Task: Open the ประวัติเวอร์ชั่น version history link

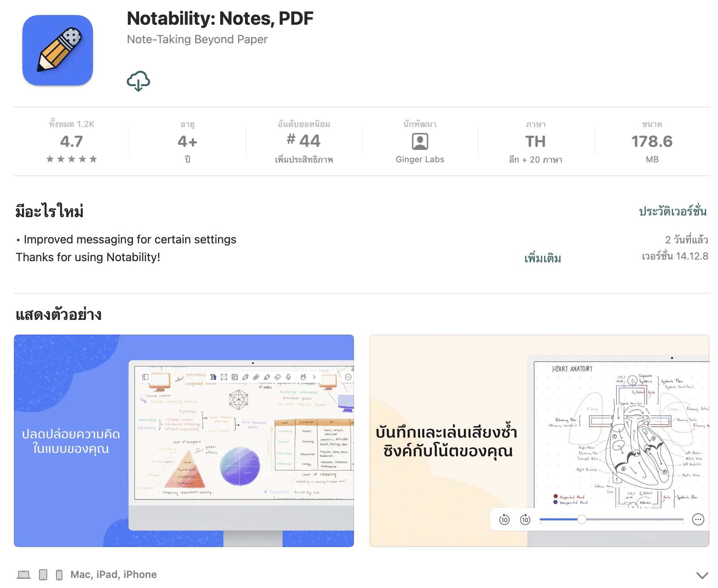Action: pos(672,211)
